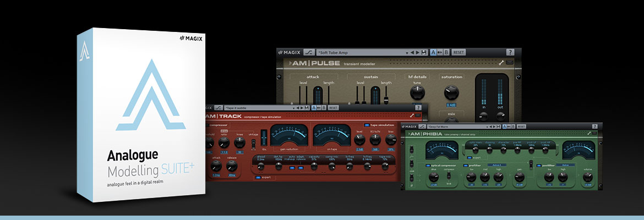Adjust the attack knob in AM Track
The image size is (644, 220).
click(216, 166)
